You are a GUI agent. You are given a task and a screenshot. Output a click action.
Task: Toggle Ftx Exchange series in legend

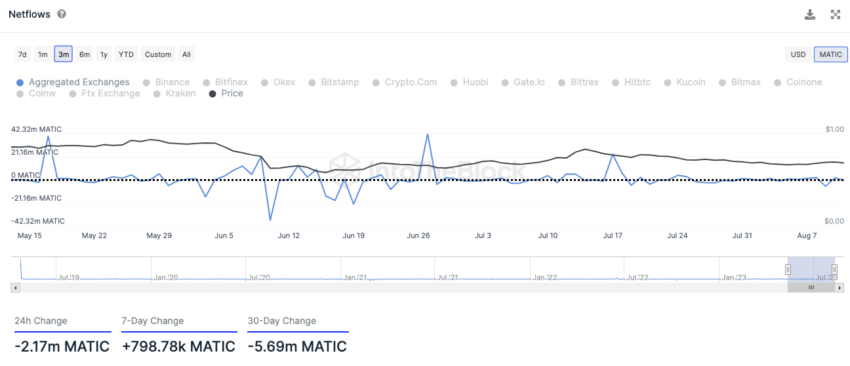coord(105,93)
